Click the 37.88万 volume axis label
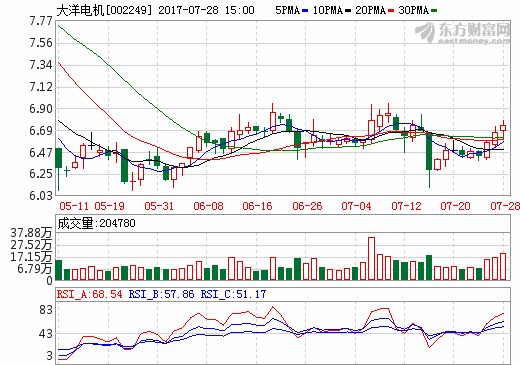The image size is (520, 365). click(x=31, y=233)
